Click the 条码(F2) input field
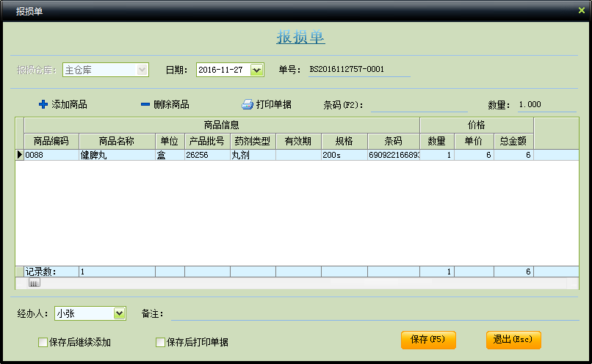Image resolution: width=592 pixels, height=364 pixels. pyautogui.click(x=419, y=105)
